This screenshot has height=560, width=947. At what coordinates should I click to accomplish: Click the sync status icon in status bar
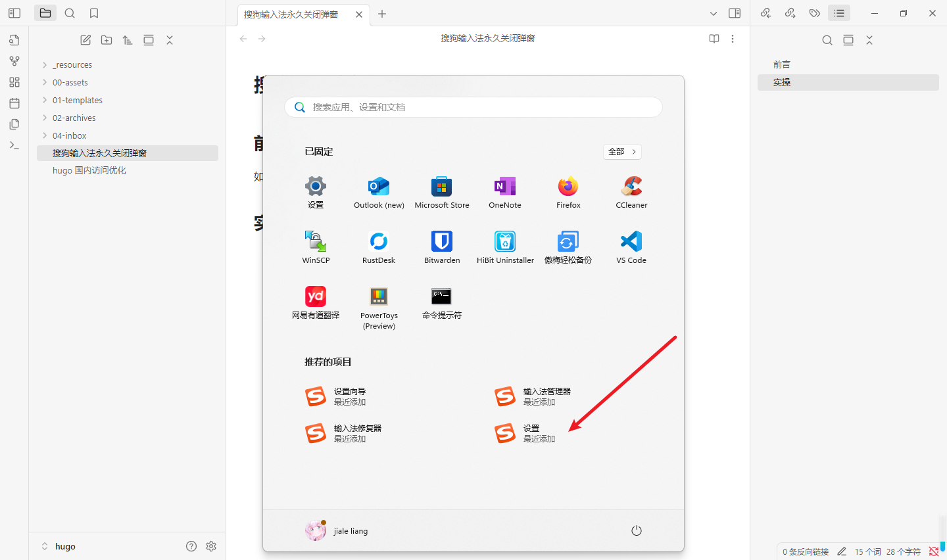click(934, 551)
